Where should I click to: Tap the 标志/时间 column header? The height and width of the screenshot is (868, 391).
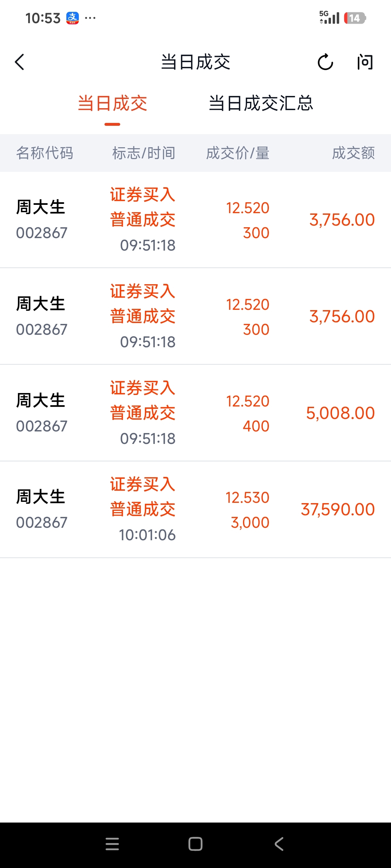[x=144, y=153]
